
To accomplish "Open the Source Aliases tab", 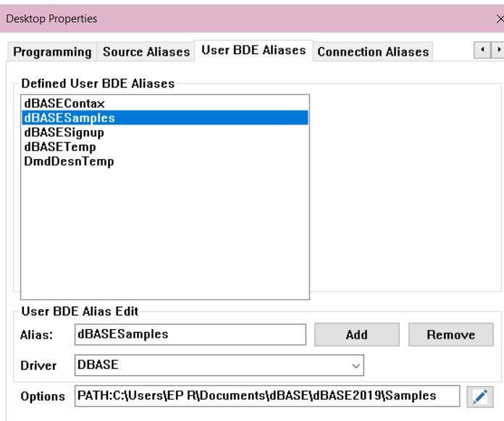I will [x=146, y=52].
